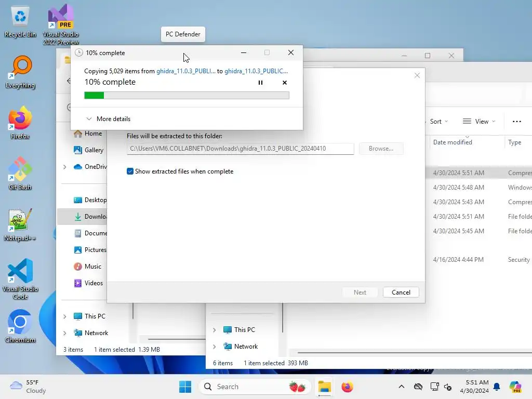This screenshot has width=532, height=399.
Task: Open the View dropdown in Explorer
Action: 479,122
